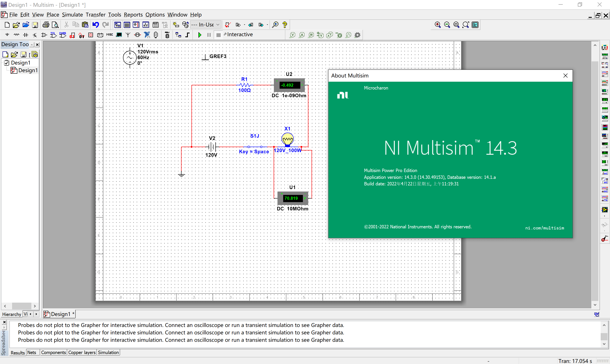
Task: Toggle the Spreadsheet View button
Action: 127,25
